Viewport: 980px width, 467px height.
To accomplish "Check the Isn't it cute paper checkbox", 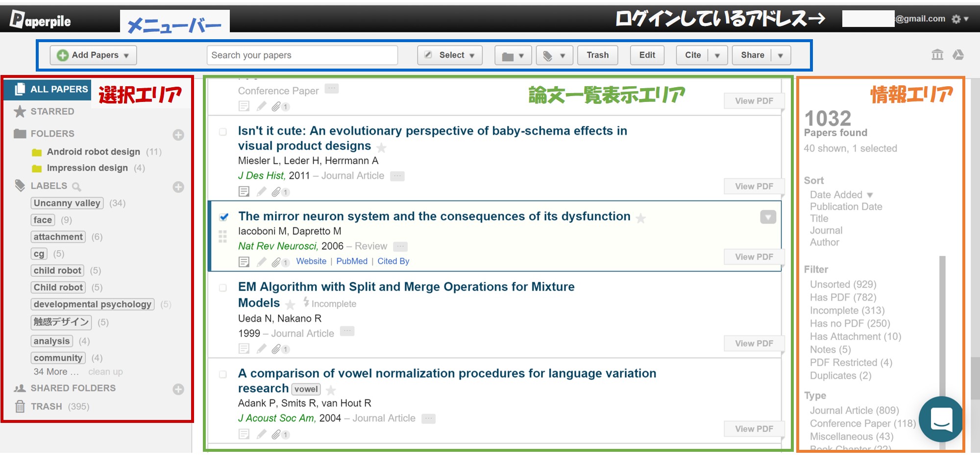I will click(x=223, y=132).
